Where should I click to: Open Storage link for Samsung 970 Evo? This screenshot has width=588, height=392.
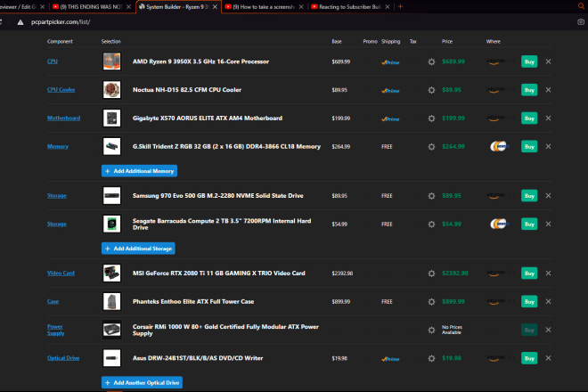pyautogui.click(x=57, y=195)
